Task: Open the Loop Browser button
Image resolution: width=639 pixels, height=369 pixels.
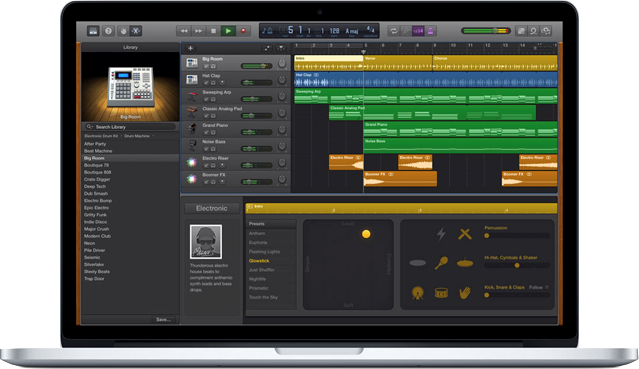Action: tap(533, 31)
